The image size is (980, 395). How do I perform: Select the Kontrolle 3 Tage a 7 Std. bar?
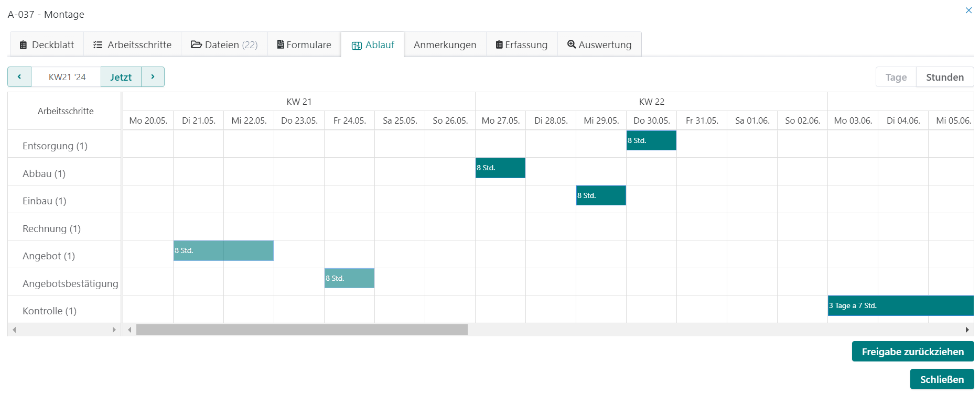(900, 305)
